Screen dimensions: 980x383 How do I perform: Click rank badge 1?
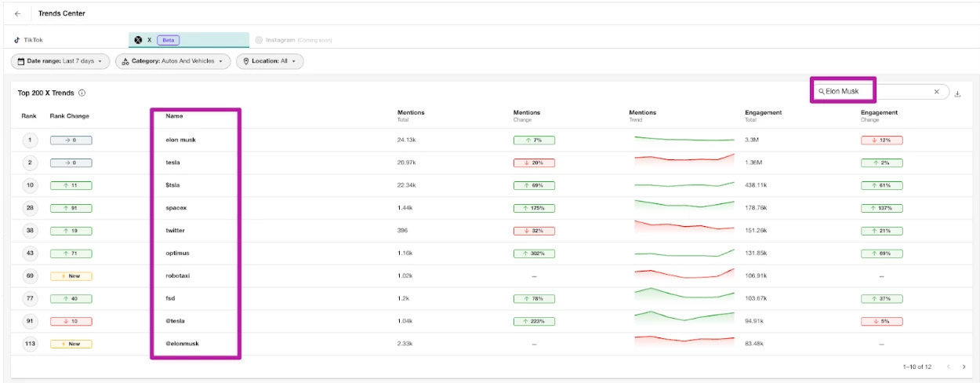(30, 140)
